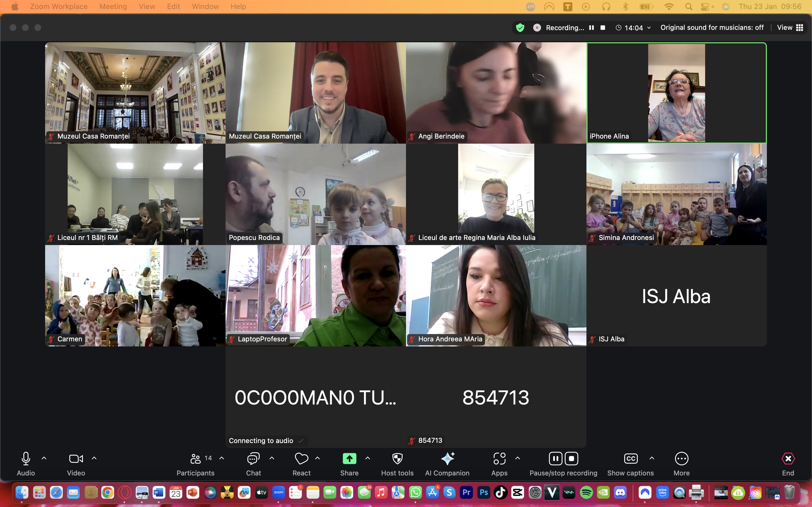The width and height of the screenshot is (812, 507).
Task: Click the green Share screen icon
Action: [349, 459]
